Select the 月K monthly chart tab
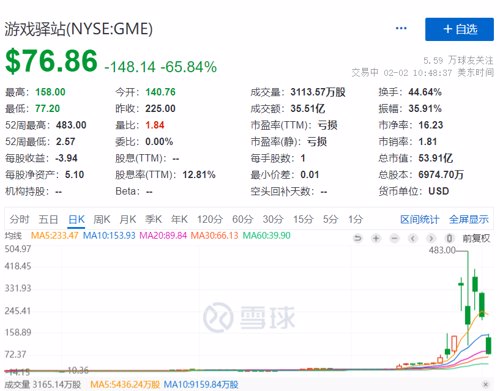This screenshot has height=391, width=500. (x=128, y=219)
